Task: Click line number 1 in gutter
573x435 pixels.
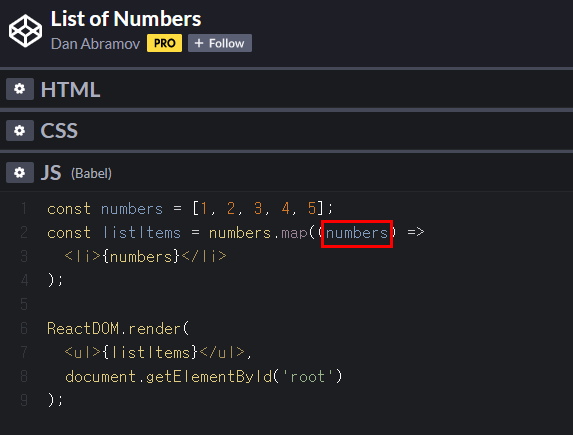Action: pyautogui.click(x=24, y=208)
